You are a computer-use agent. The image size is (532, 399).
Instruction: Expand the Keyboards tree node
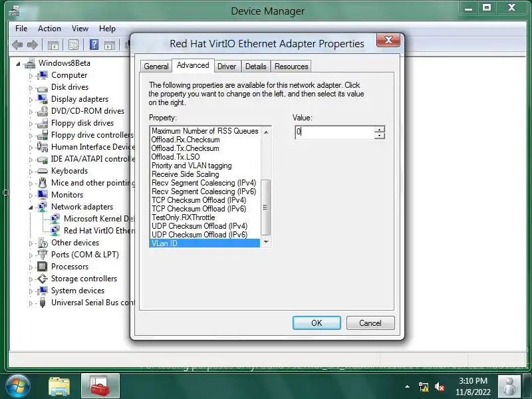point(31,172)
